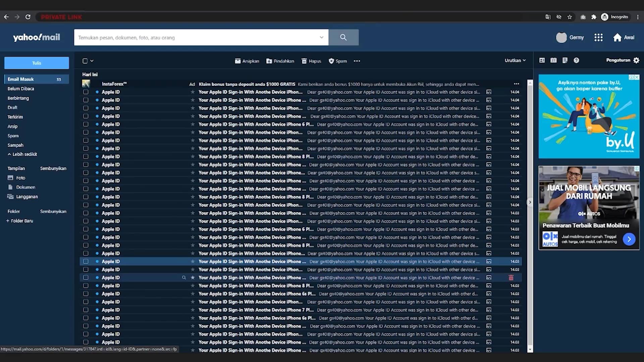Viewport: 644px width, 362px height.
Task: Open the Terkirim folder
Action: 15,117
